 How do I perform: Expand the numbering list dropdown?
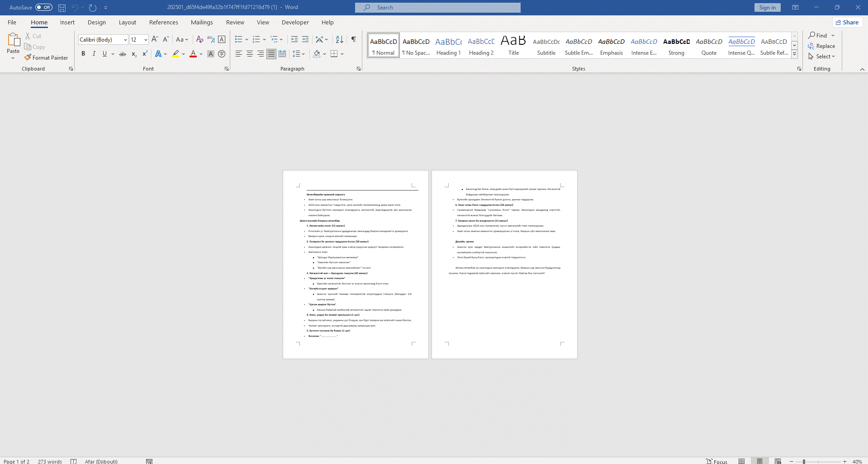coord(264,40)
